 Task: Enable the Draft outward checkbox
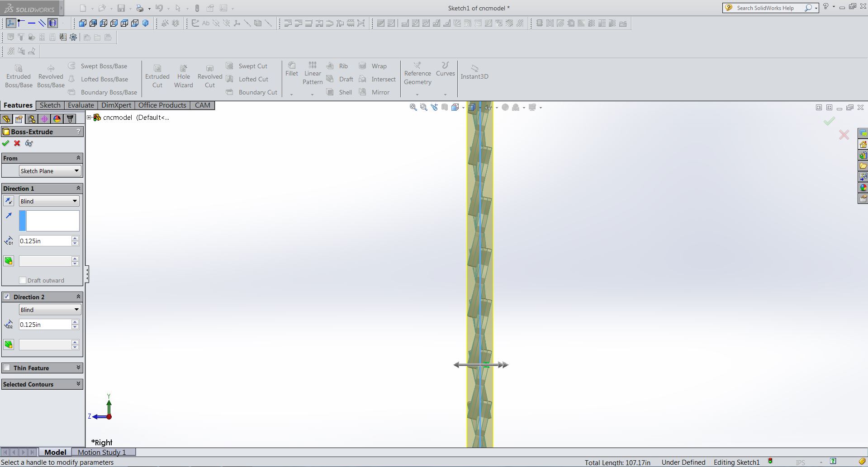[23, 280]
